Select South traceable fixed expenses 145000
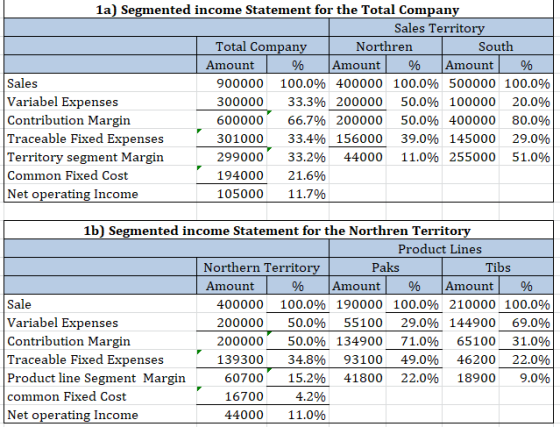Screen dimensions: 560x427 [x=471, y=139]
